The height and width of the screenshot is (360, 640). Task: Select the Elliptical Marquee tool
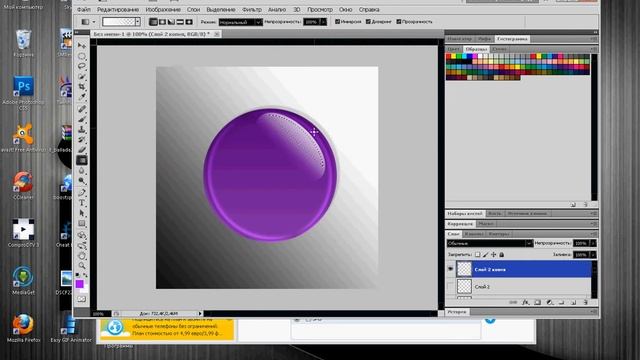[x=82, y=56]
